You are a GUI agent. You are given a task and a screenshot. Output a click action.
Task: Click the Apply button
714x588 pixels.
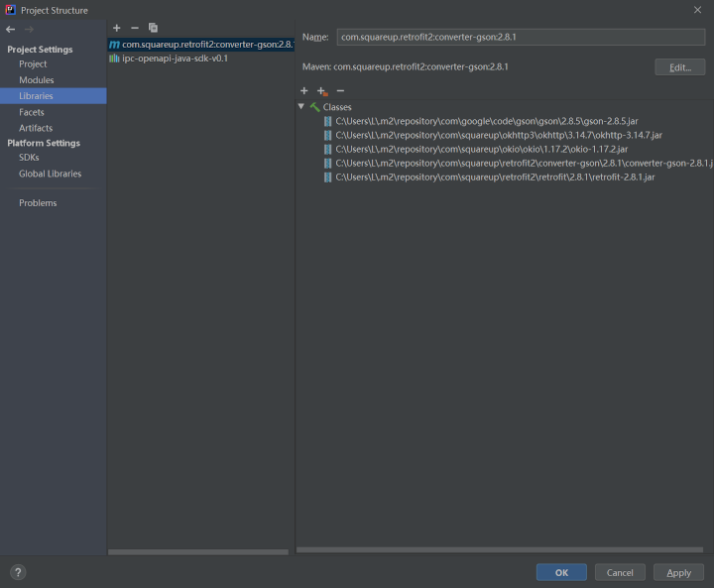pyautogui.click(x=678, y=572)
